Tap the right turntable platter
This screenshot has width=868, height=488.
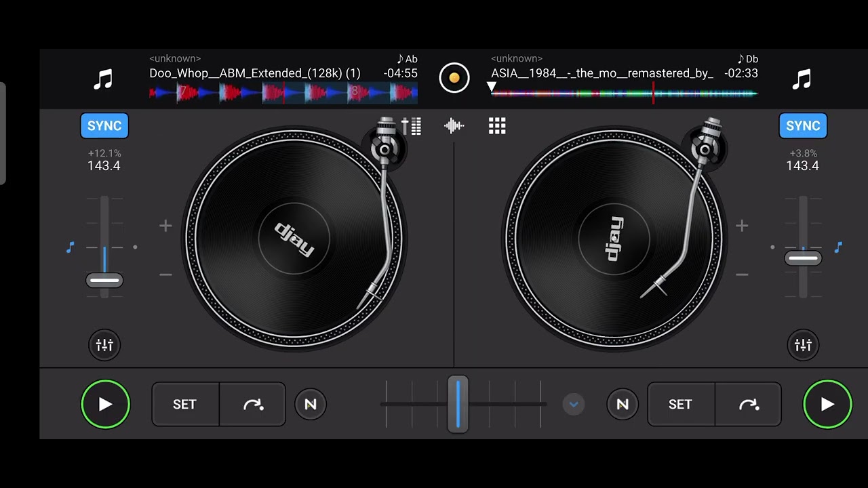pos(614,239)
